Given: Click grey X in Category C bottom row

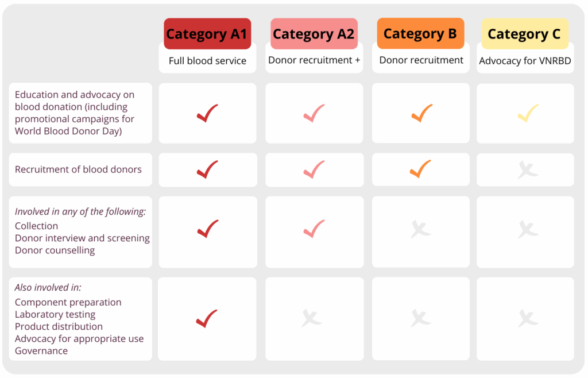Looking at the screenshot, I should click(x=528, y=318).
